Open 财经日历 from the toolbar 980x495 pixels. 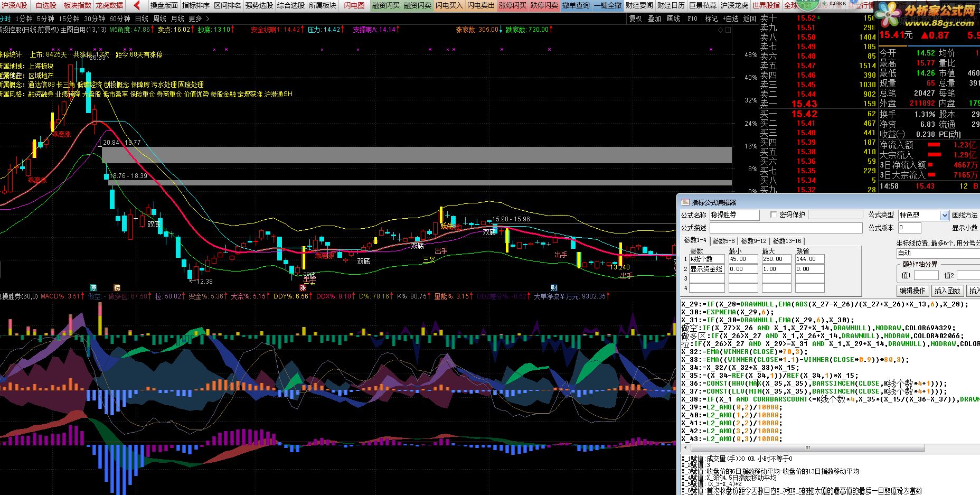point(671,5)
